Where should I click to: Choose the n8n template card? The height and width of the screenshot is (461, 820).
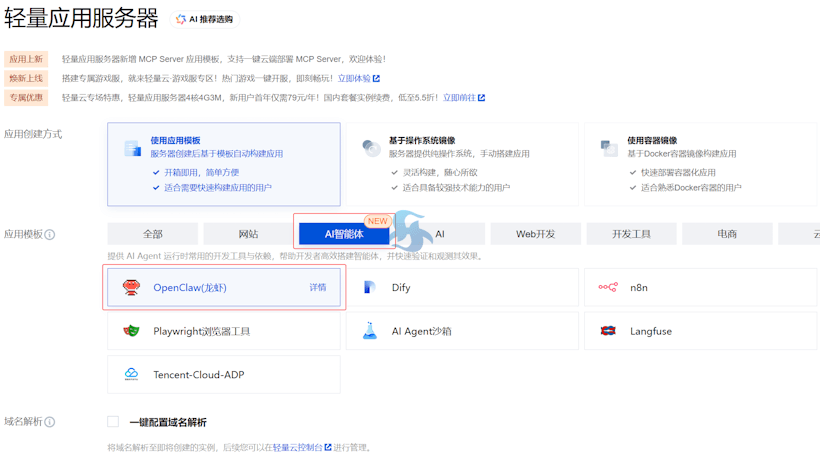pos(701,287)
